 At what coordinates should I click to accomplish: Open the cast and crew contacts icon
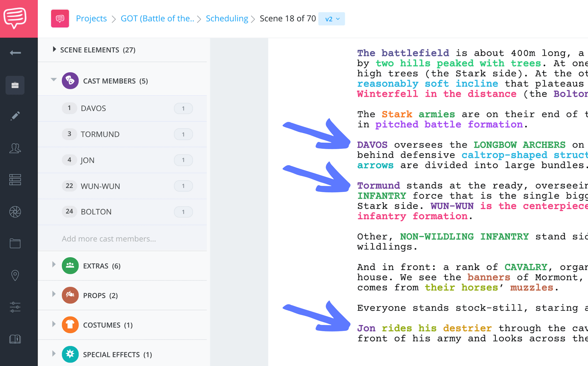coord(15,148)
